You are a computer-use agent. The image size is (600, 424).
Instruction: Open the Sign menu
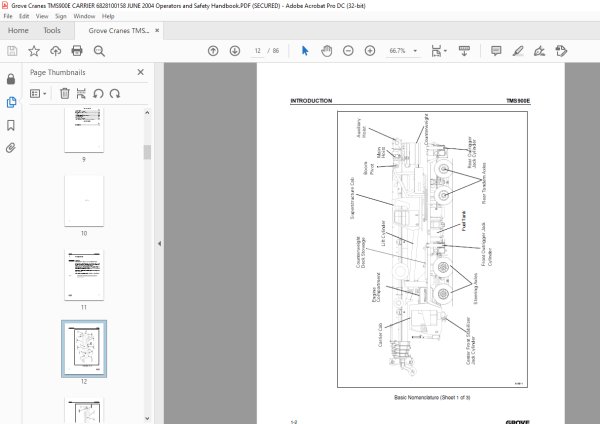pos(60,16)
